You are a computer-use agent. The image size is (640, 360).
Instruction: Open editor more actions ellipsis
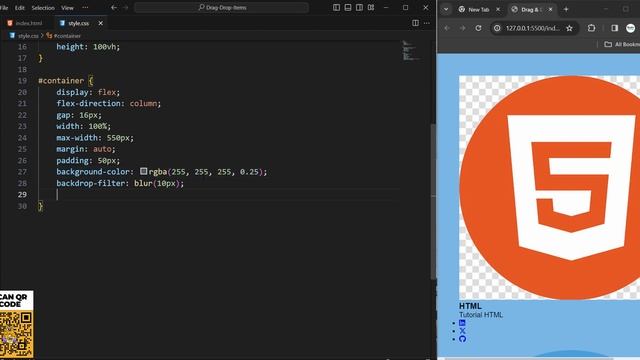coord(427,23)
